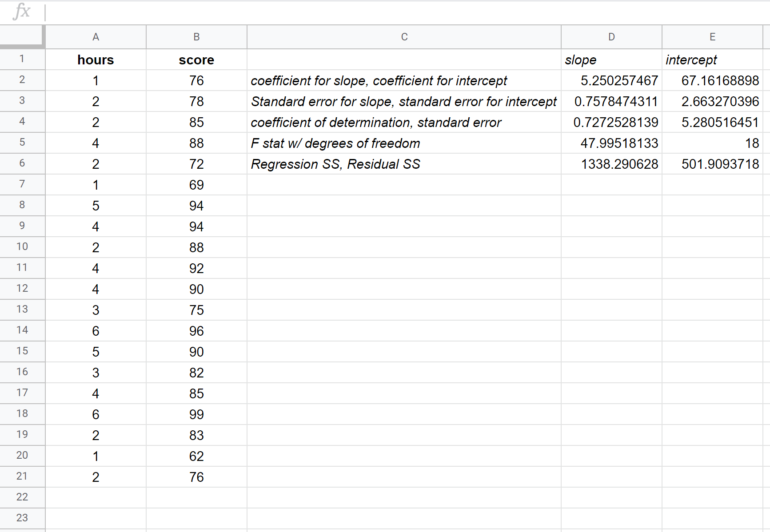Select column D header
770x532 pixels.
coord(611,37)
